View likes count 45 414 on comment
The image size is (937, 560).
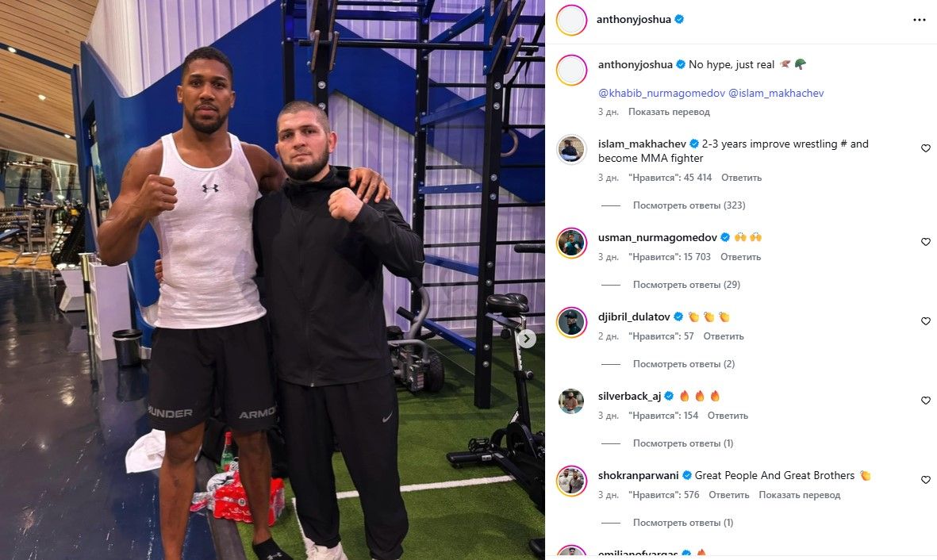pyautogui.click(x=670, y=178)
